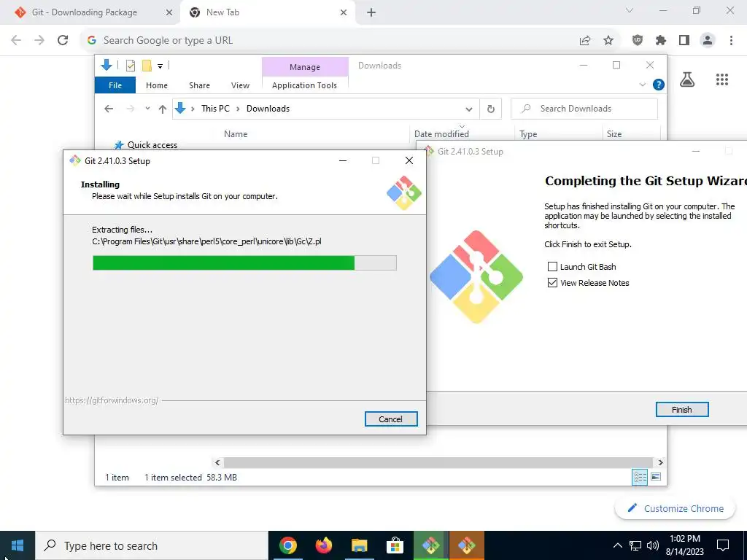
Task: Open the View ribbon tab
Action: (240, 85)
